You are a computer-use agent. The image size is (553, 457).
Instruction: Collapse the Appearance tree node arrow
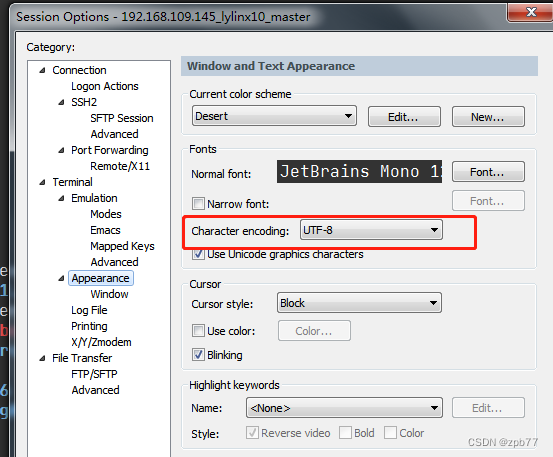(x=61, y=279)
